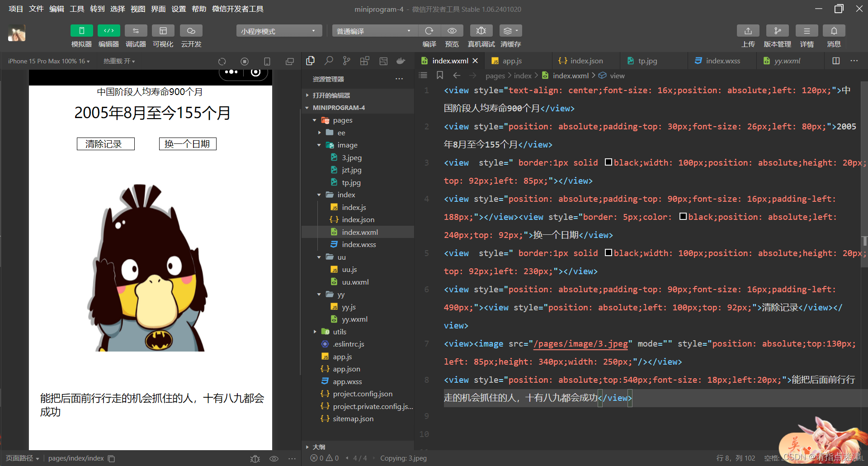Start real device debugging (真机调试)

pyautogui.click(x=481, y=31)
